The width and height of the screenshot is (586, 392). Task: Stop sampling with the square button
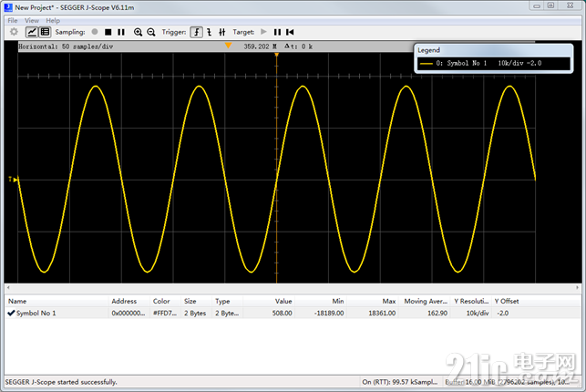coord(108,32)
